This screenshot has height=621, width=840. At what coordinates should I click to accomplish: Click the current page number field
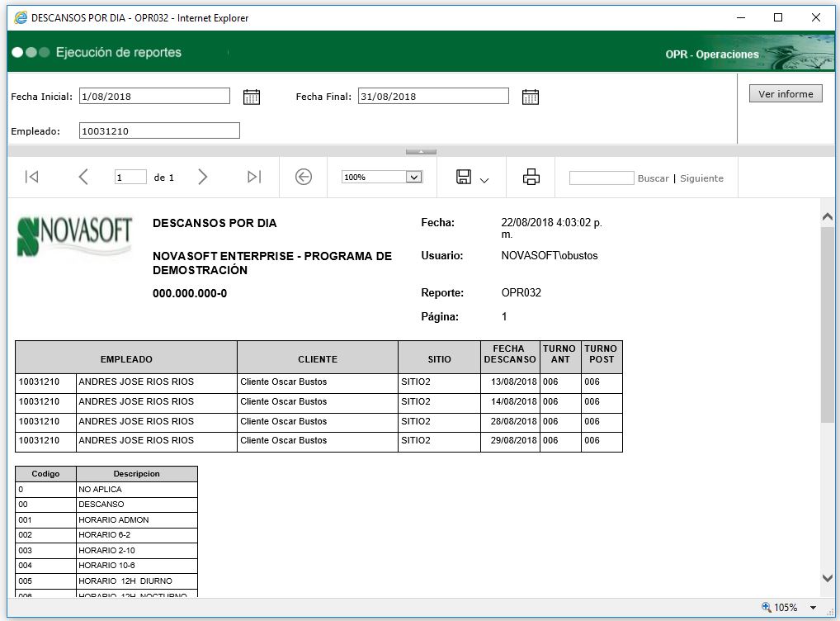[130, 178]
